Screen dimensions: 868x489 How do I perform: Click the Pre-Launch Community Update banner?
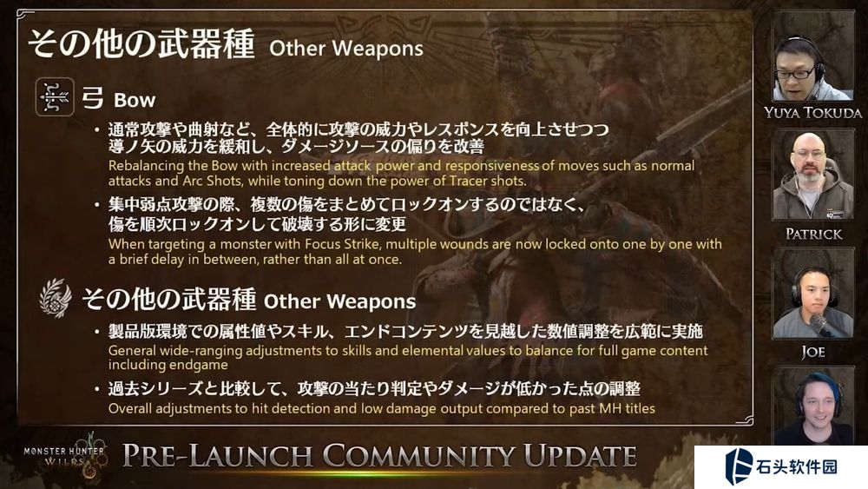[x=379, y=456]
